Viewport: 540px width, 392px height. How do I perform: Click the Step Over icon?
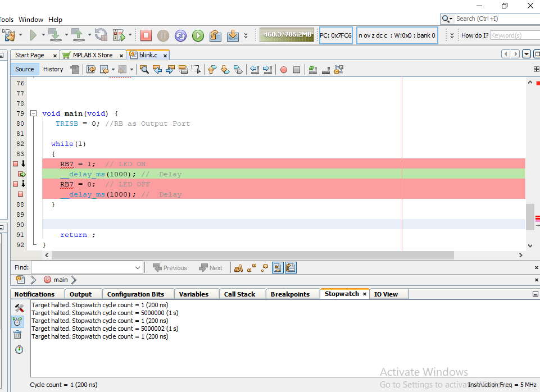coord(215,35)
